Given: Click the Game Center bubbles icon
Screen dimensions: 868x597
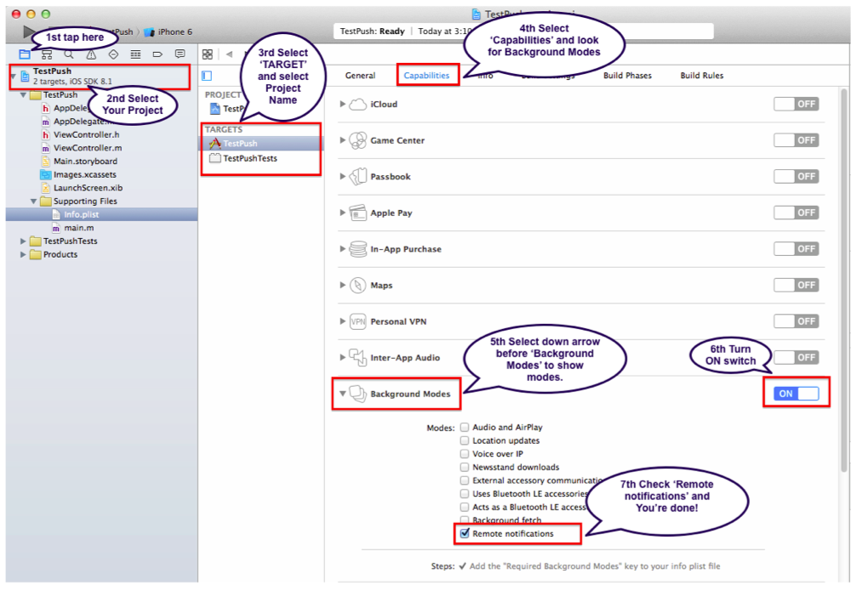Looking at the screenshot, I should (x=358, y=140).
